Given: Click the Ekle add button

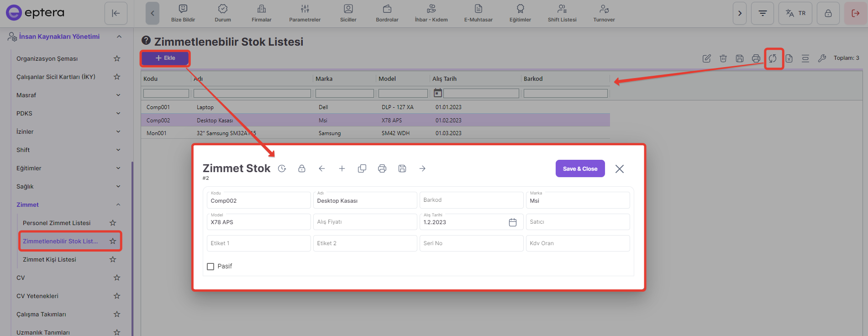Looking at the screenshot, I should 165,58.
